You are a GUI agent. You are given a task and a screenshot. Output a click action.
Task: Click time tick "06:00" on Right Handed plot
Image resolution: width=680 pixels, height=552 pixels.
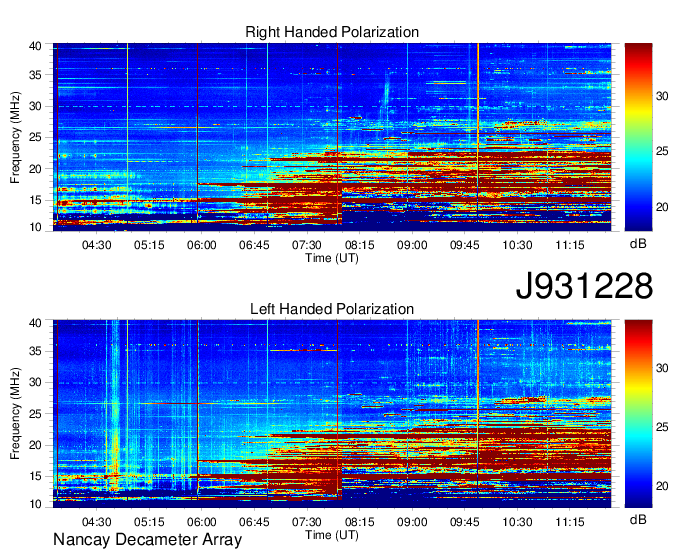(x=202, y=245)
